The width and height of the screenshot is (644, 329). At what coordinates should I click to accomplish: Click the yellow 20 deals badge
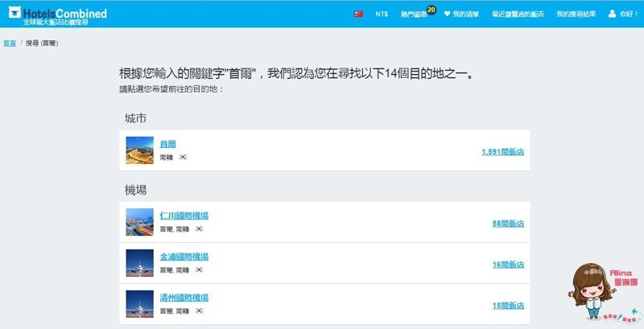pos(431,10)
